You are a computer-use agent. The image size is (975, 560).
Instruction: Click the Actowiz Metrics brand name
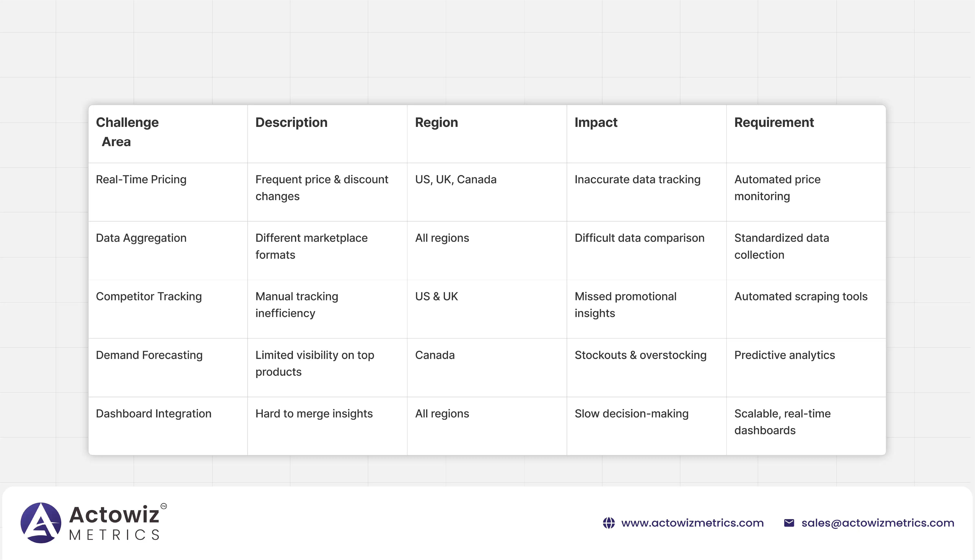[x=114, y=523]
